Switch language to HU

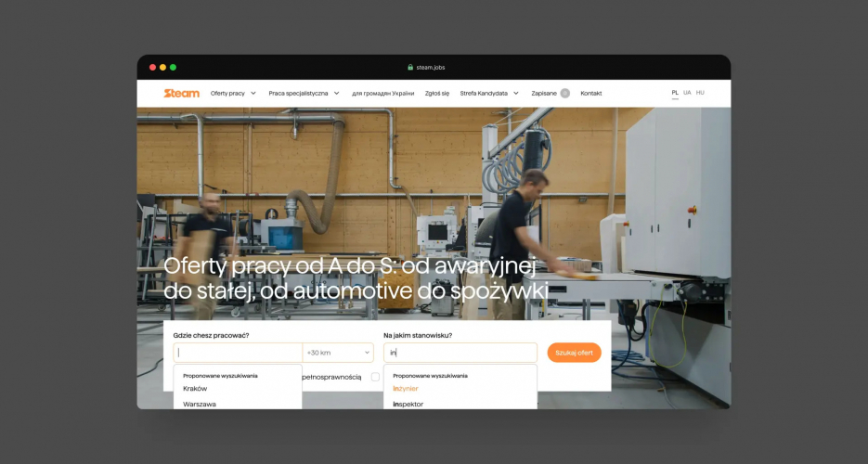point(700,93)
